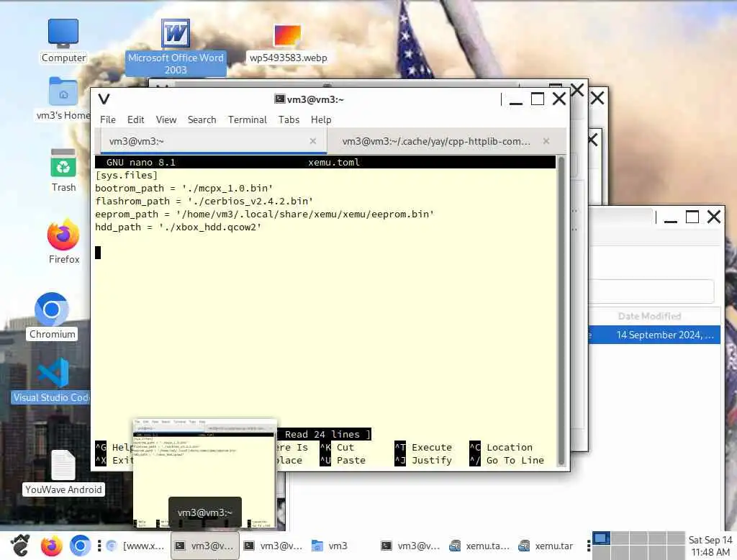
Task: Open the application menu on taskbar
Action: (19, 546)
